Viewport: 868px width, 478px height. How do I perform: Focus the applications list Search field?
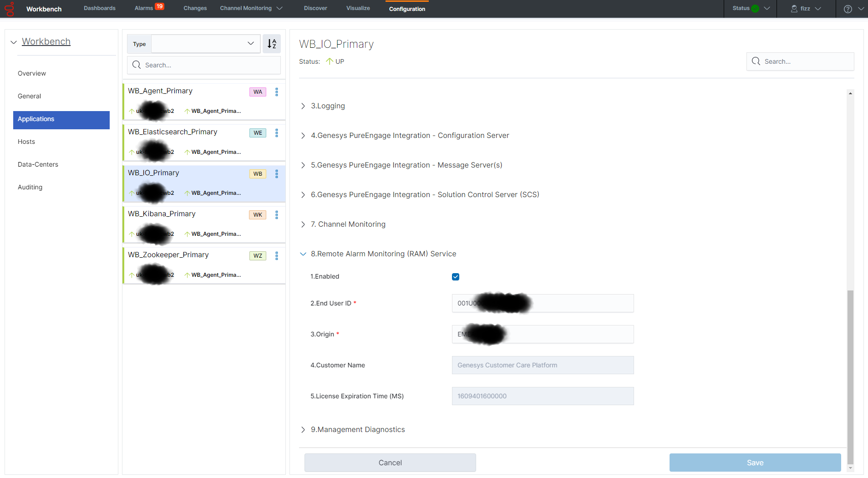[x=204, y=65]
